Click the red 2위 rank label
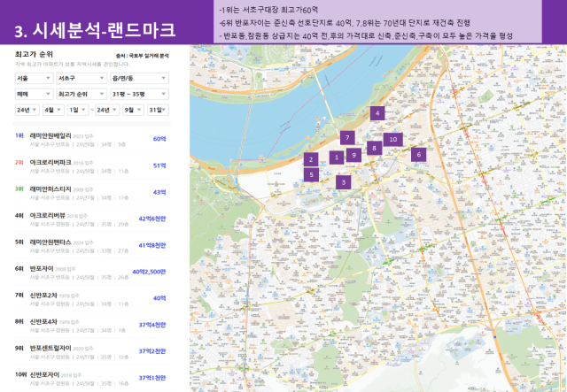567x392 pixels. click(x=19, y=163)
